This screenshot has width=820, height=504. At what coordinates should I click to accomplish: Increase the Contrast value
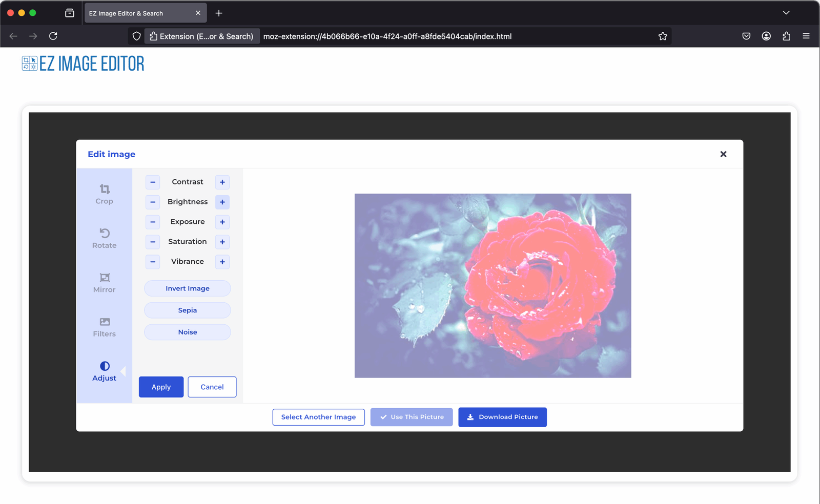coord(222,182)
